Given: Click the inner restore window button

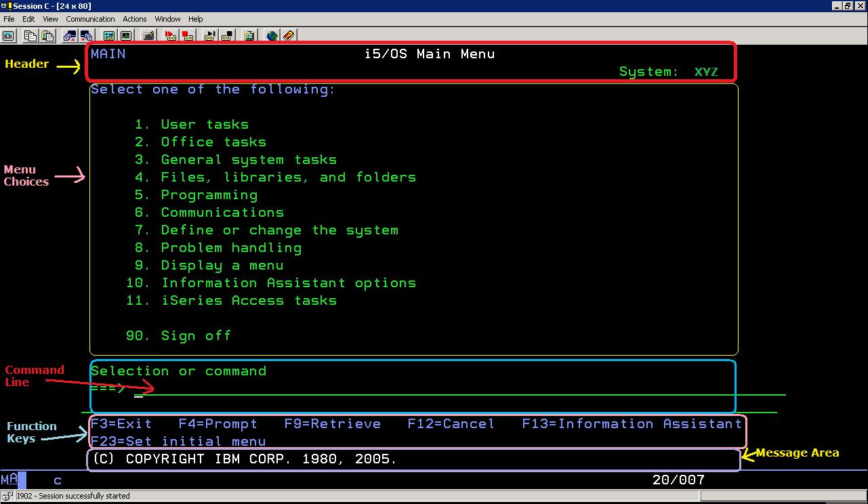Looking at the screenshot, I should 848,5.
